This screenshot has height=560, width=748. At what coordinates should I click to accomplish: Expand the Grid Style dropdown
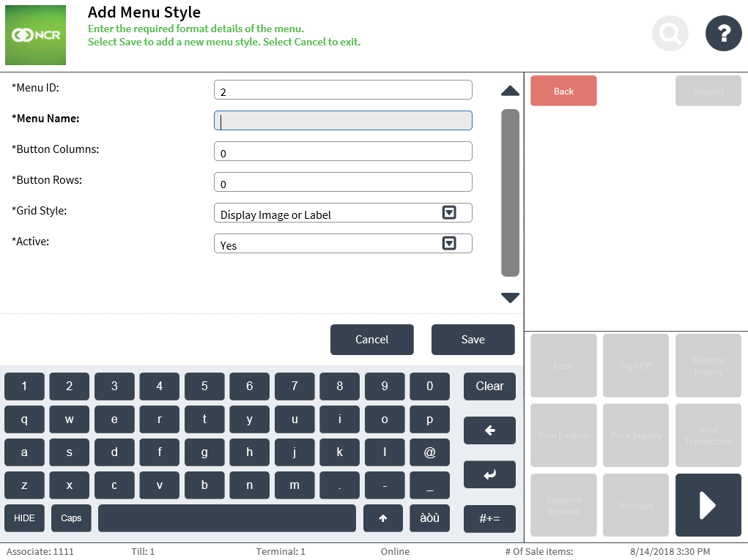tap(449, 212)
